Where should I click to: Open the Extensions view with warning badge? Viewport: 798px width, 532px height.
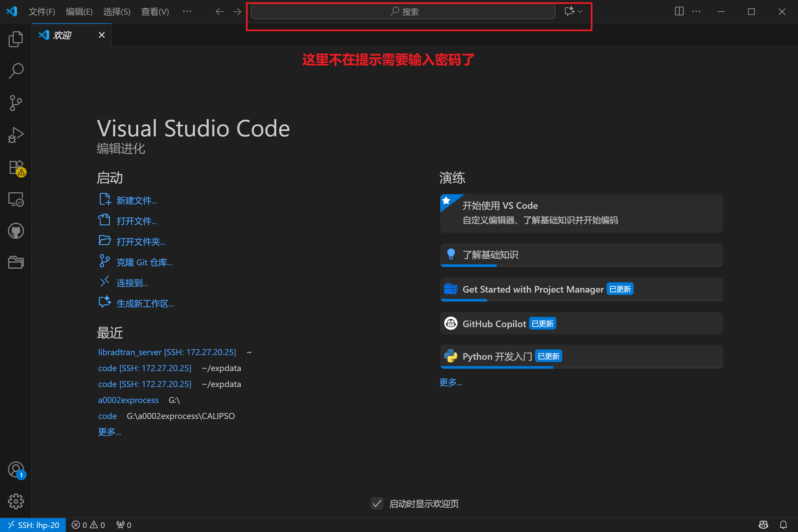click(x=16, y=167)
